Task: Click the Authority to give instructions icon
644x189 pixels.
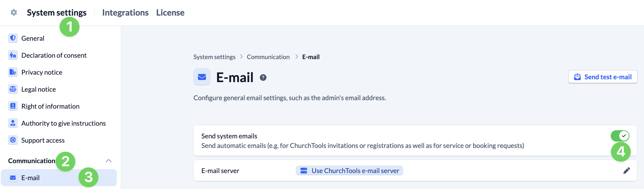Action: click(x=13, y=123)
